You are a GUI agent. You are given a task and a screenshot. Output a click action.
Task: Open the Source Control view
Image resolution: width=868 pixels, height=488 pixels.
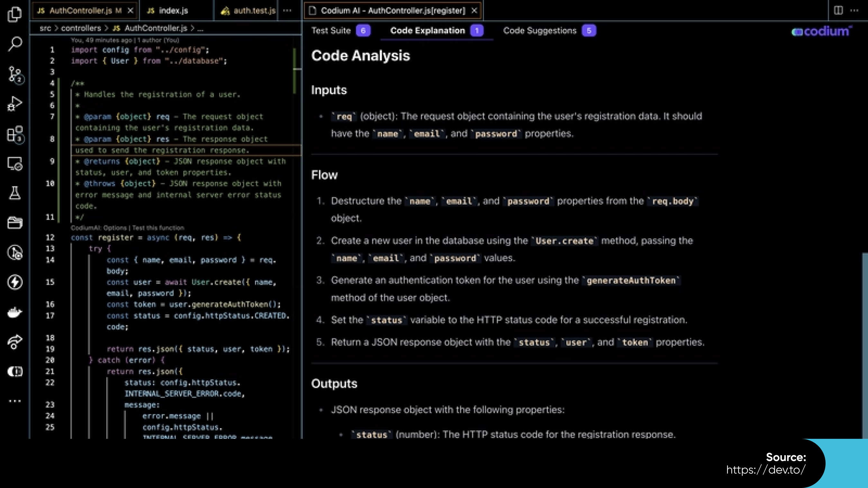[15, 75]
